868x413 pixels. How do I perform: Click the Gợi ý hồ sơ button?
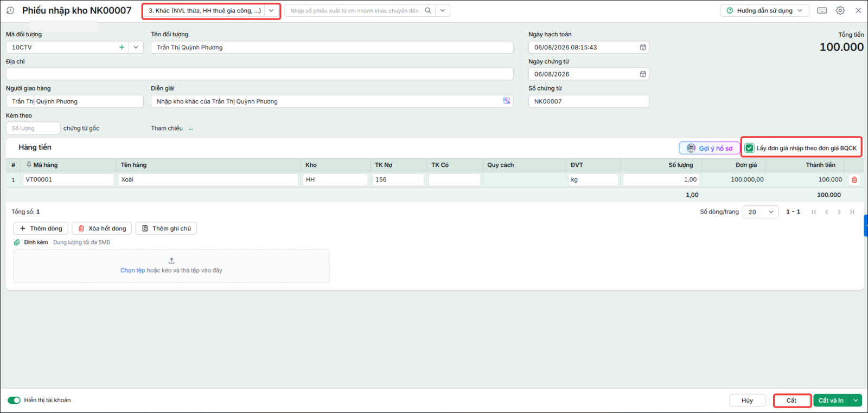pos(710,148)
